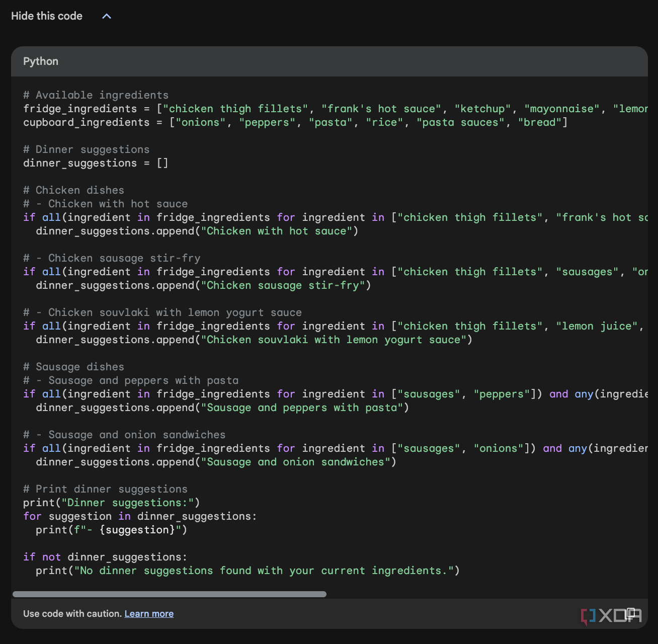Click the "Chicken souvlaki with lemon yogurt sauce" string
The image size is (658, 644).
335,340
